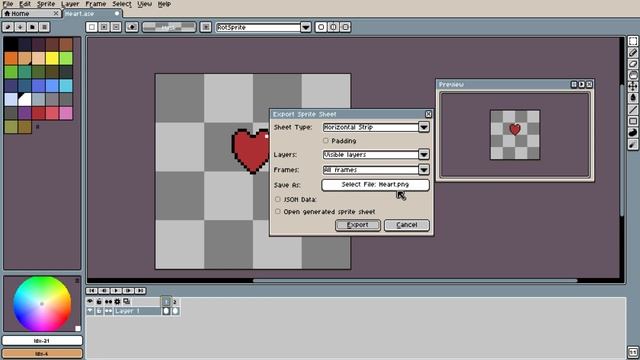Select the Blur/Jumble tool
The image size is (640, 360).
(x=633, y=144)
